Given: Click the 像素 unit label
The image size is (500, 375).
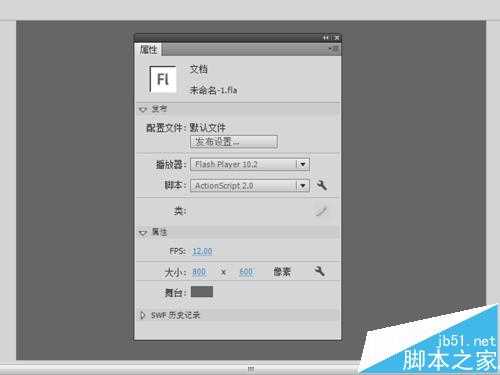Looking at the screenshot, I should pyautogui.click(x=282, y=272).
